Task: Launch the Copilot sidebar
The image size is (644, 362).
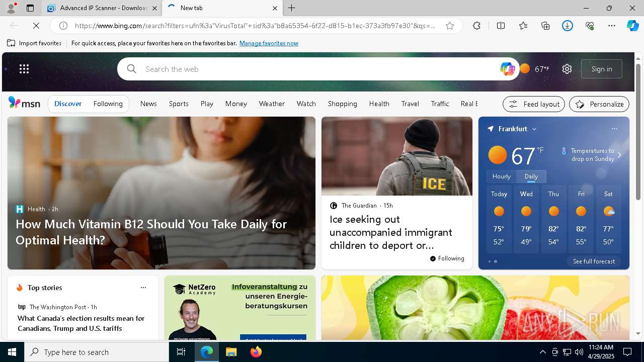Action: tap(633, 26)
